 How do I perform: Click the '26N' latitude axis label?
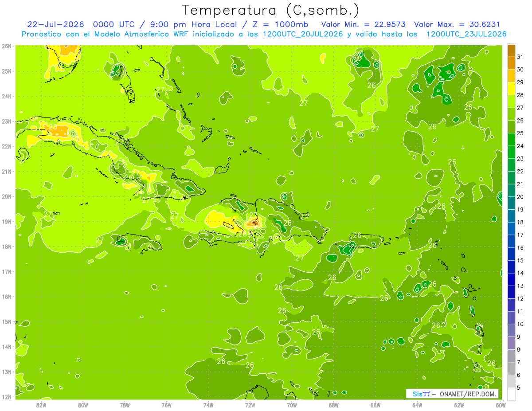[7, 46]
